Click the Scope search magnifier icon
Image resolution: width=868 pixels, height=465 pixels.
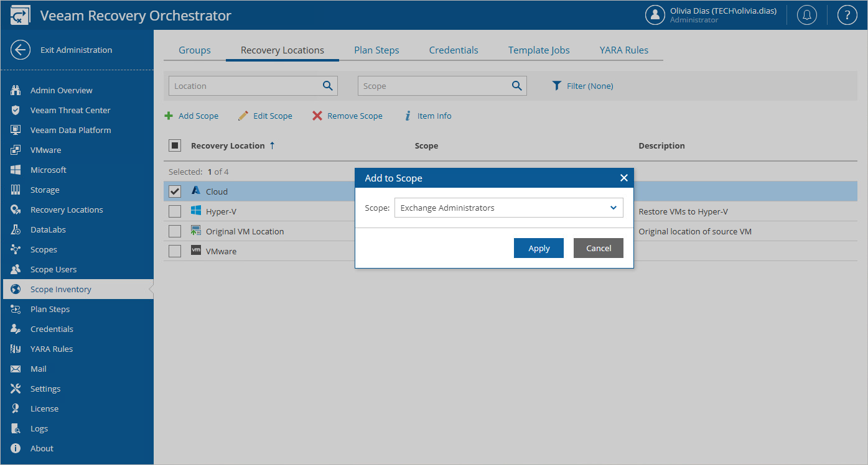pos(517,86)
